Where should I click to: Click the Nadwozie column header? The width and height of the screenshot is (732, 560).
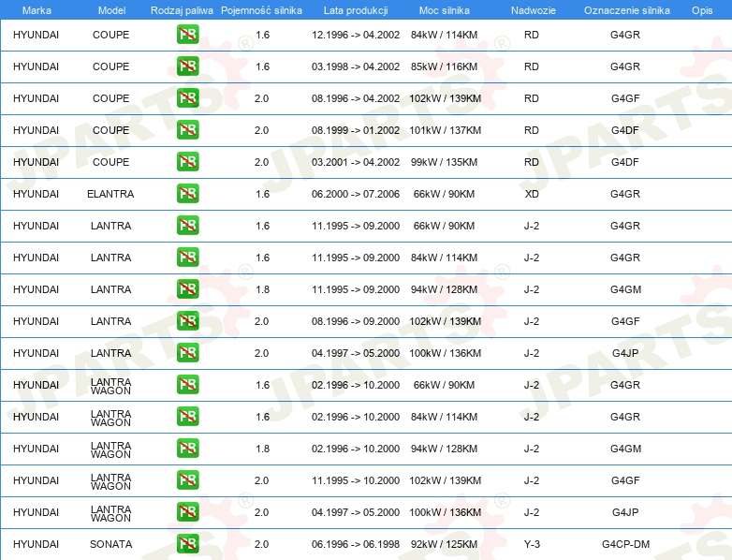(534, 10)
